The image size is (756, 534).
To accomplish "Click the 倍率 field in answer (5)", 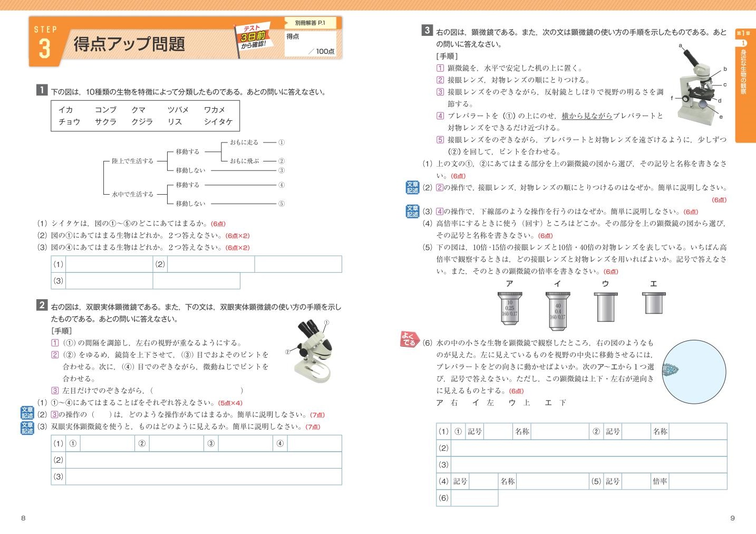I will 699,481.
